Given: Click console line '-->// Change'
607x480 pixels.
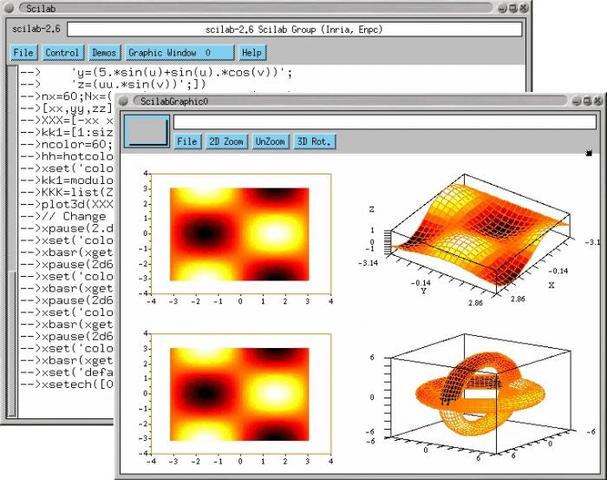Looking at the screenshot, I should pos(63,216).
